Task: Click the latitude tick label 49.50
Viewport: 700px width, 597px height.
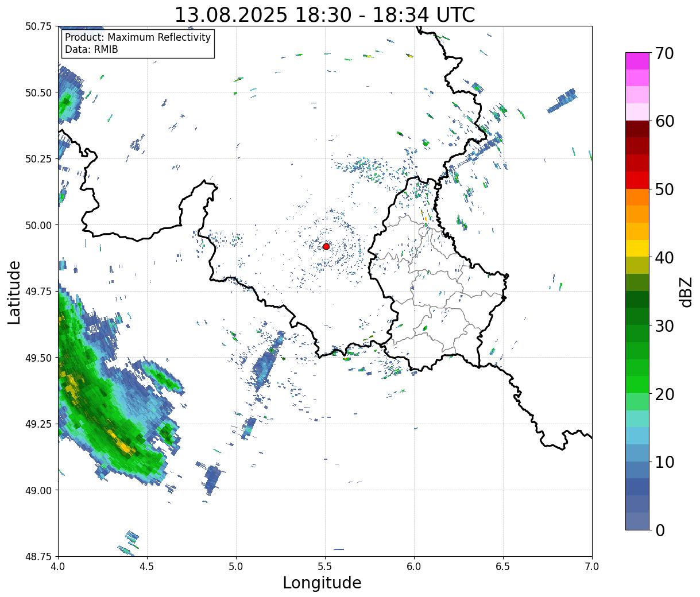Action: click(38, 358)
